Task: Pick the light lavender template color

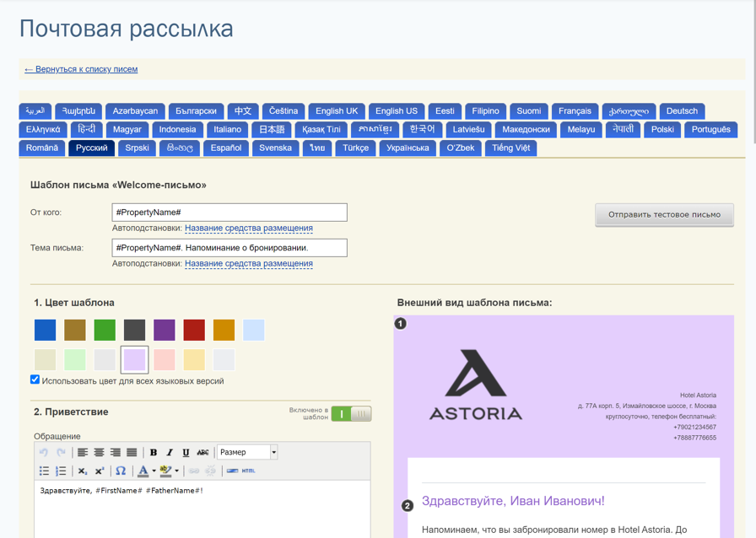Action: click(134, 359)
